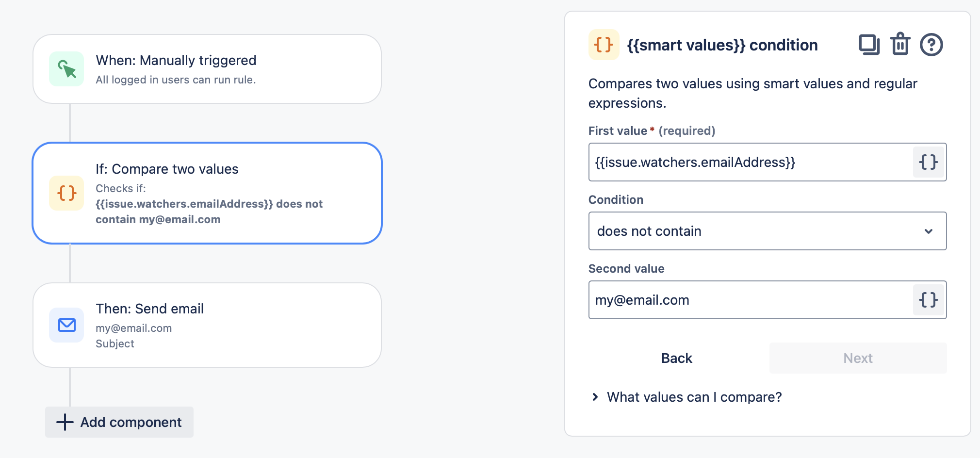This screenshot has height=458, width=980.
Task: Open the Condition dropdown chevron
Action: tap(929, 231)
